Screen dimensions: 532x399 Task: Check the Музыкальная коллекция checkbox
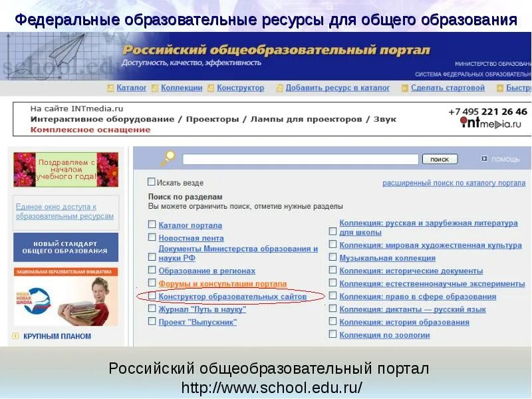pyautogui.click(x=333, y=257)
